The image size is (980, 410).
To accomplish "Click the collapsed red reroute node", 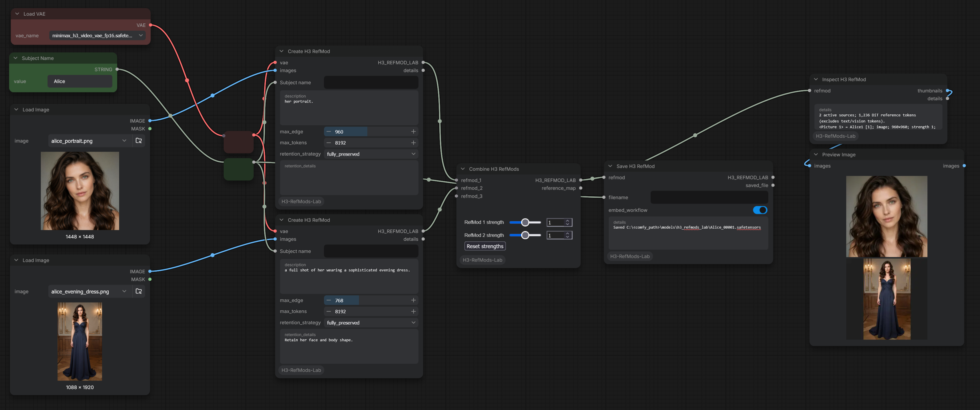I will coord(238,142).
